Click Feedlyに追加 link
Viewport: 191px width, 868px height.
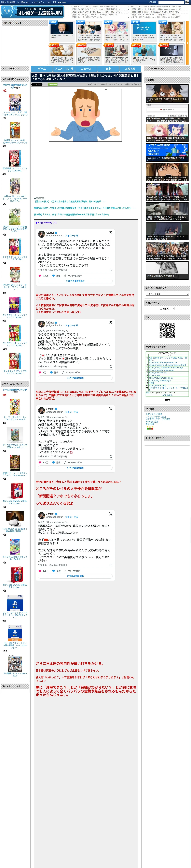click(152, 422)
